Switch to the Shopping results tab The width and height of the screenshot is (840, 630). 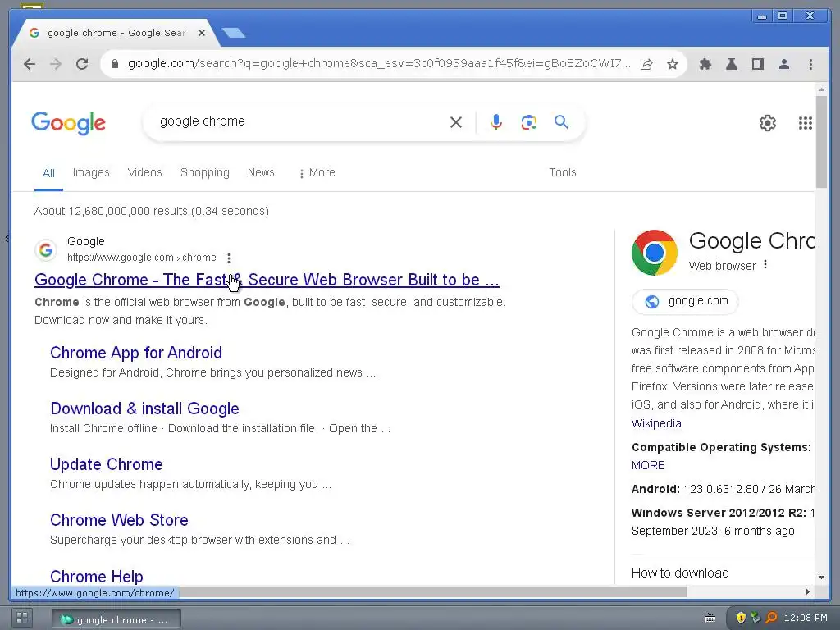pyautogui.click(x=204, y=172)
